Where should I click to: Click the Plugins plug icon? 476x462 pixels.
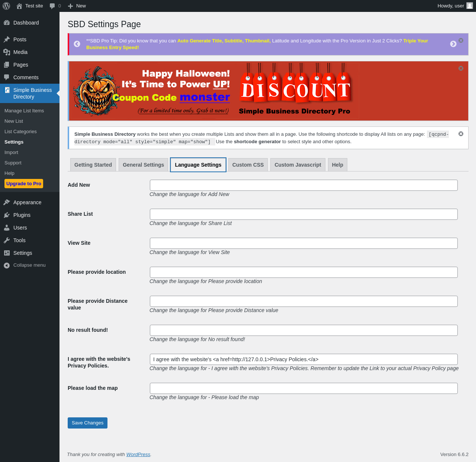[7, 215]
